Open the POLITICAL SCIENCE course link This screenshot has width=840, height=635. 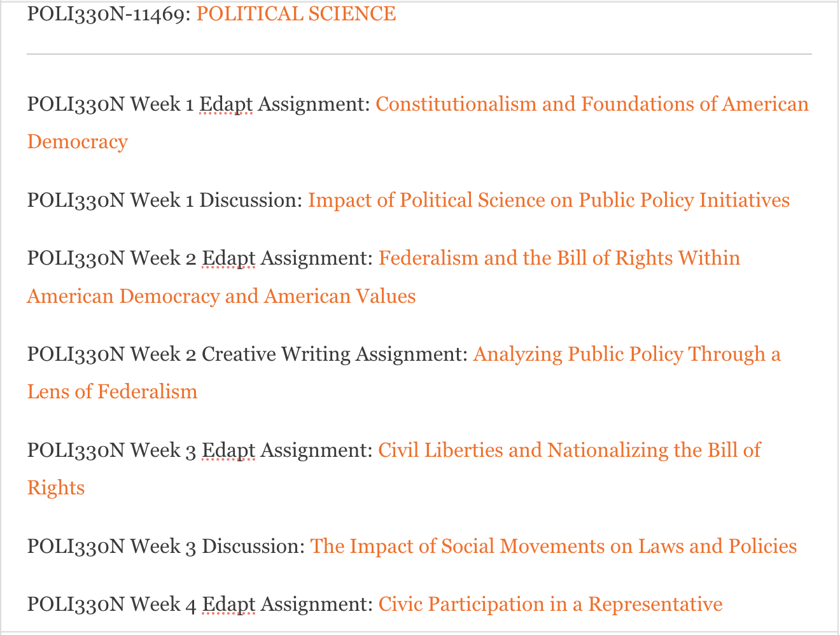click(296, 13)
